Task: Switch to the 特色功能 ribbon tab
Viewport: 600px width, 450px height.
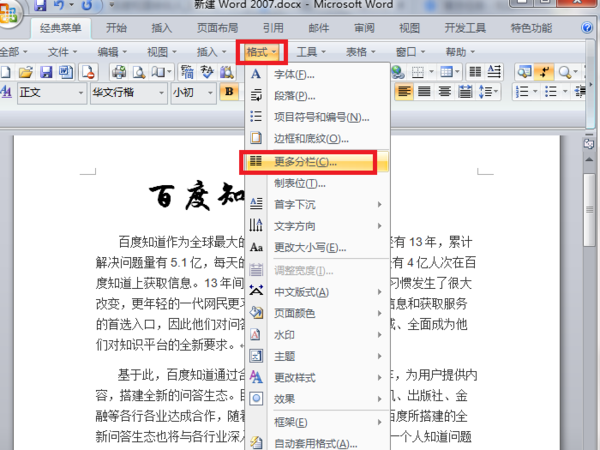Action: 531,28
